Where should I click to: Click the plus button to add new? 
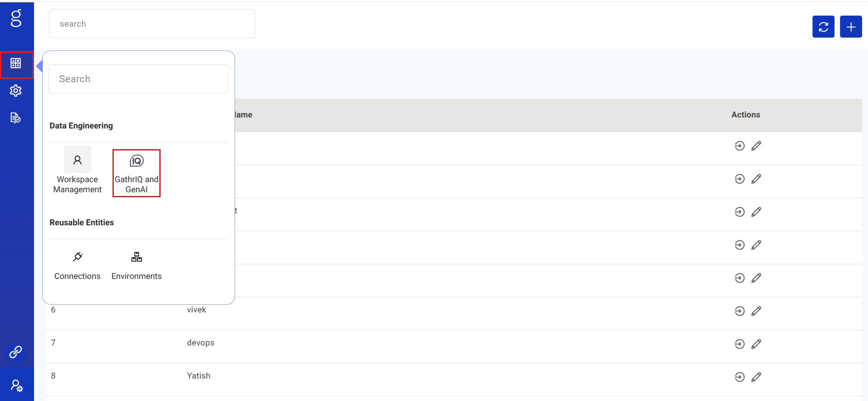[x=851, y=27]
